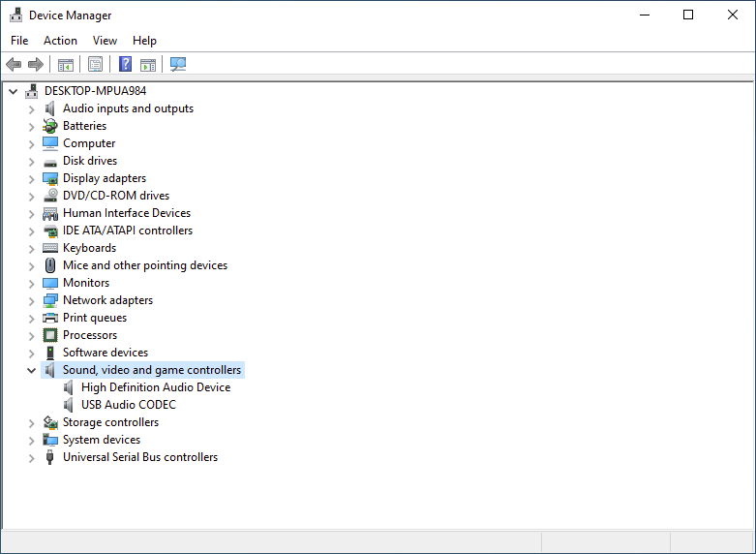Select Mice and other pointing devices
The image size is (756, 554).
click(145, 265)
